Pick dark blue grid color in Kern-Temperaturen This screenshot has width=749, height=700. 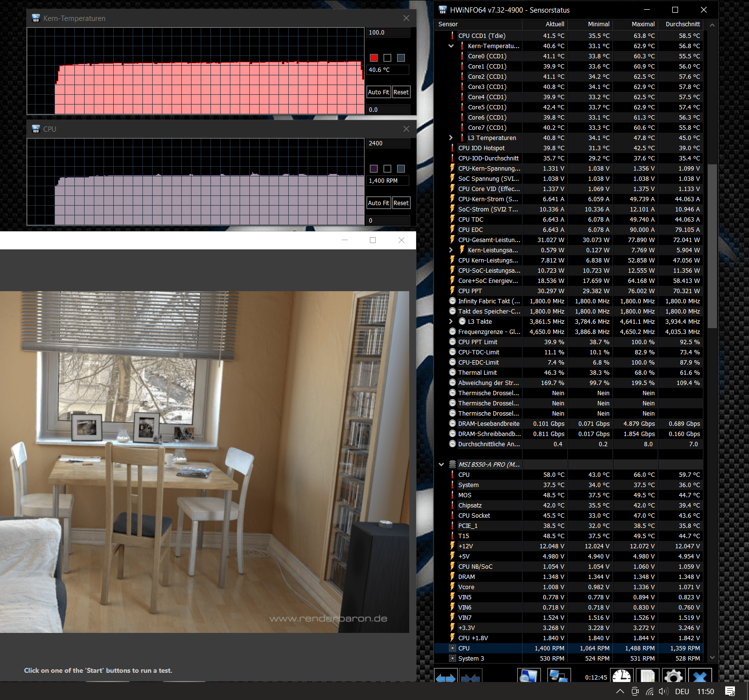(401, 58)
